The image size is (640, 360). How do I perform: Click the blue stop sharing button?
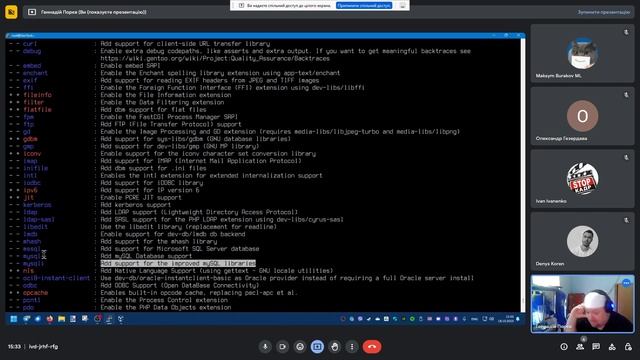[x=364, y=5]
